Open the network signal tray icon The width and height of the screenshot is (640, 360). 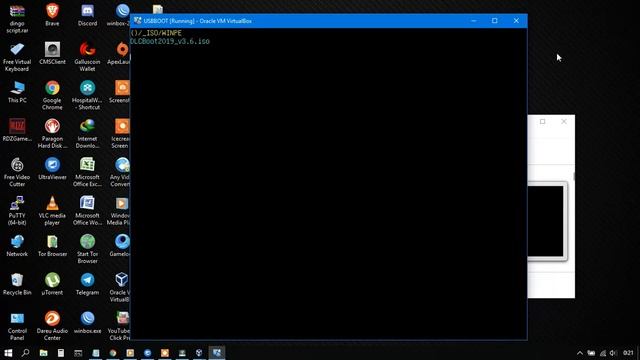tap(602, 353)
